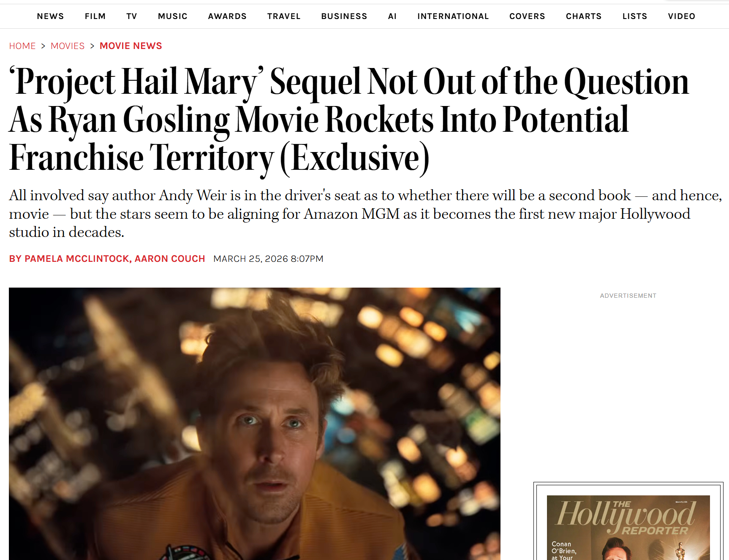
Task: Go to INTERNATIONAL news
Action: click(x=453, y=16)
